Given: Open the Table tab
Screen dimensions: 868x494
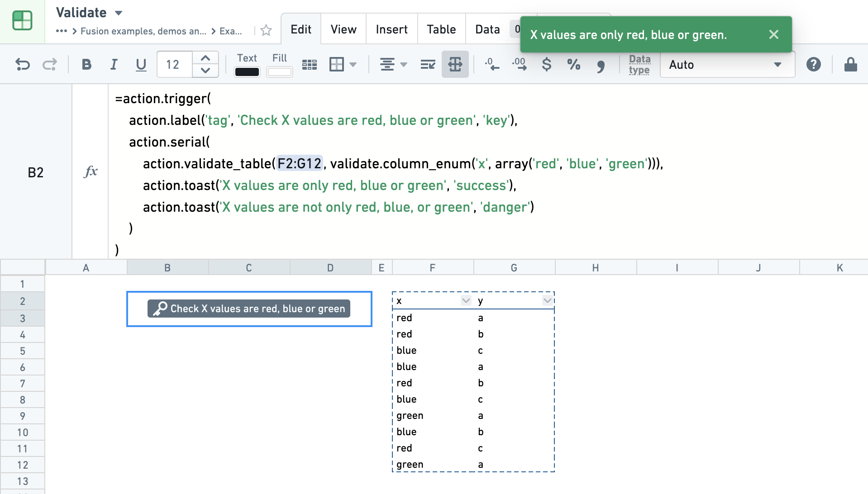Looking at the screenshot, I should 441,29.
